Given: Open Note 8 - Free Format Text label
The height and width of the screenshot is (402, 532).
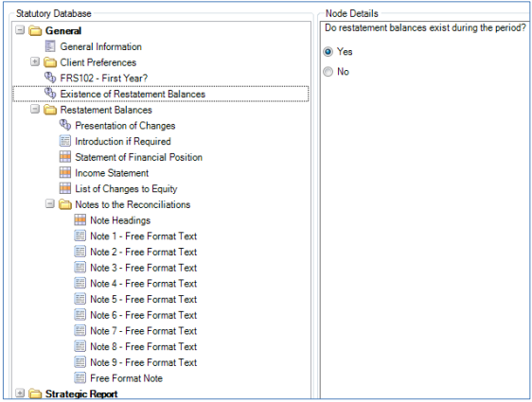Looking at the screenshot, I should point(144,347).
